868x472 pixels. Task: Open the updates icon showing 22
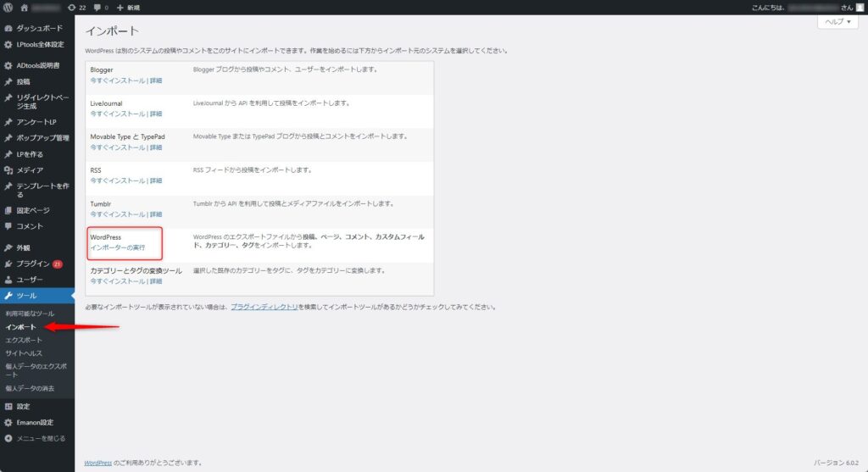[76, 8]
